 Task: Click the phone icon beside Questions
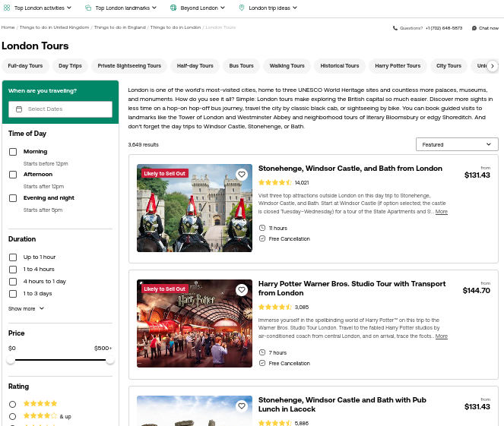[395, 28]
